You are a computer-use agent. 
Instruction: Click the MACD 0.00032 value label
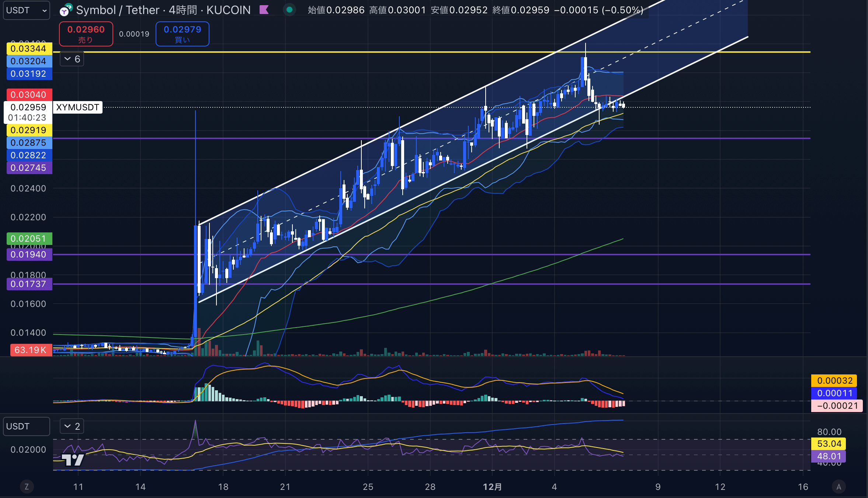pyautogui.click(x=834, y=381)
